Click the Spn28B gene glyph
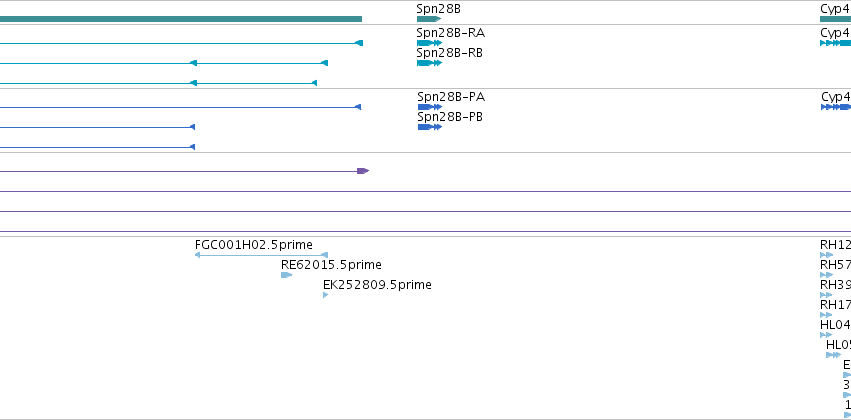Image resolution: width=851 pixels, height=420 pixels. click(429, 19)
